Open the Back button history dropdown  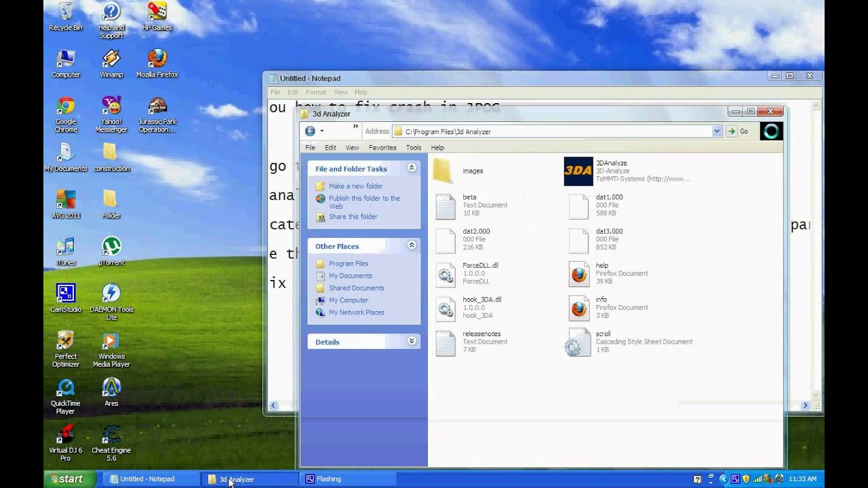click(x=322, y=131)
